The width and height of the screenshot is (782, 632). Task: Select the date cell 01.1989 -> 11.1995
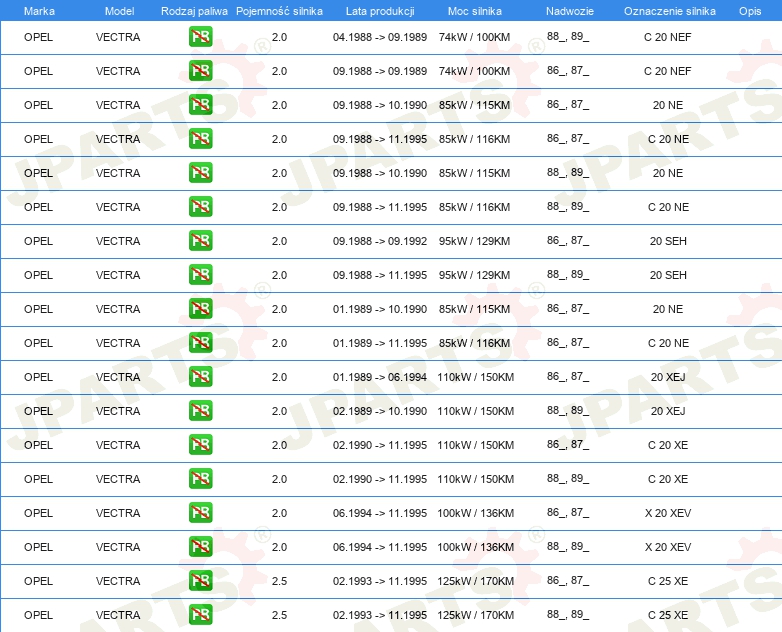(380, 343)
